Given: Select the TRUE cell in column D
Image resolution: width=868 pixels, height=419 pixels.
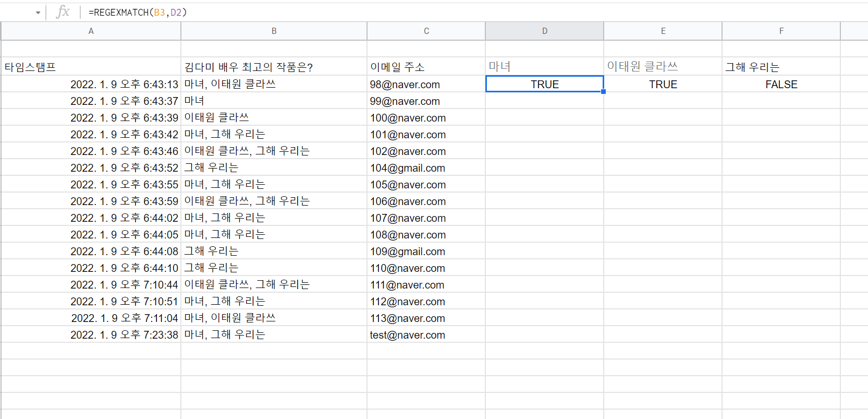Looking at the screenshot, I should [x=544, y=84].
